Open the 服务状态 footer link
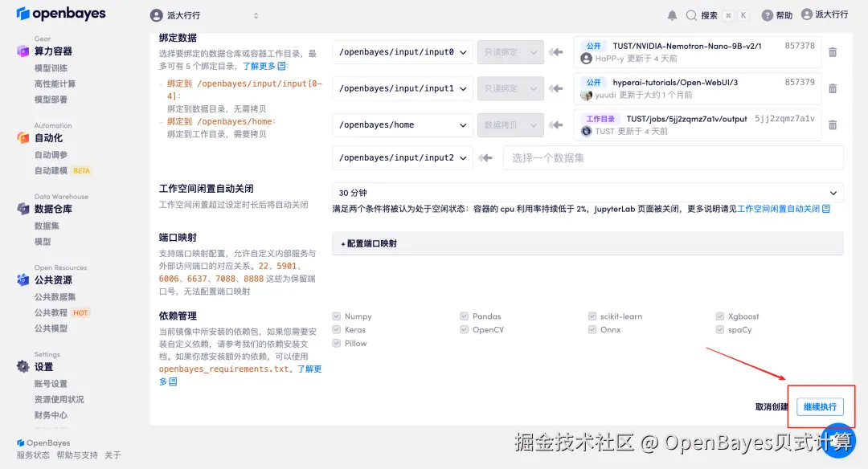Image resolution: width=868 pixels, height=469 pixels. [x=33, y=455]
